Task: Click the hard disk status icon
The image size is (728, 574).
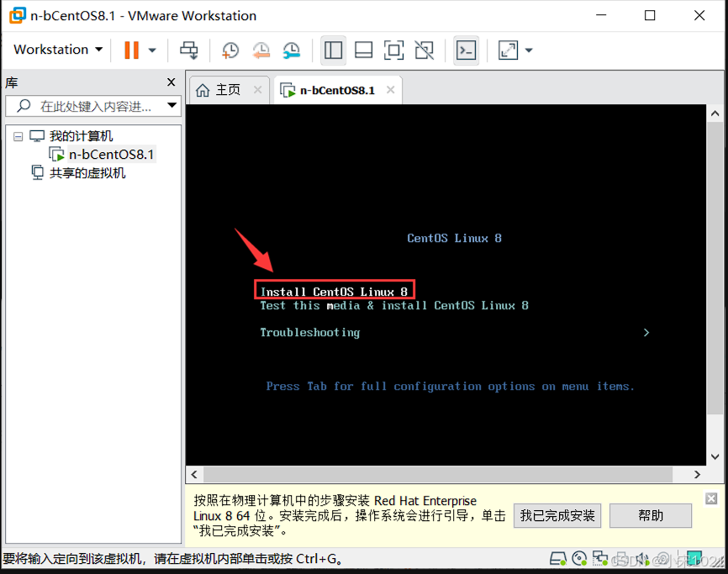Action: pyautogui.click(x=558, y=559)
